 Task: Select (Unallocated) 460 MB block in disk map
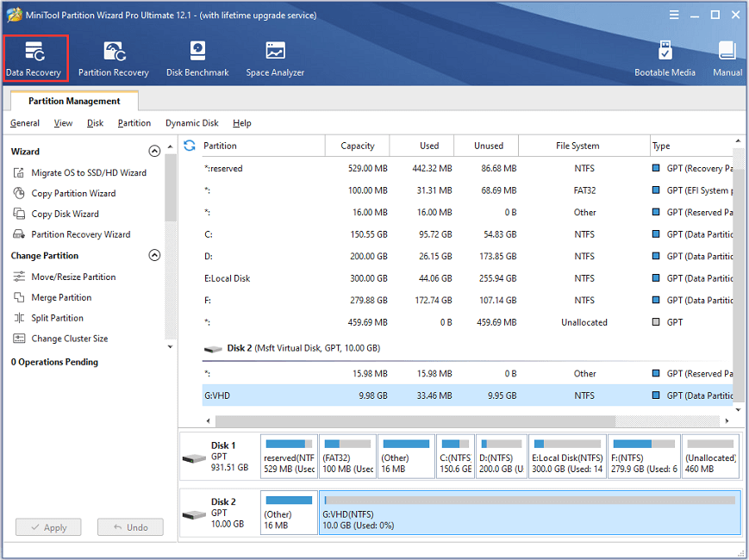click(710, 457)
